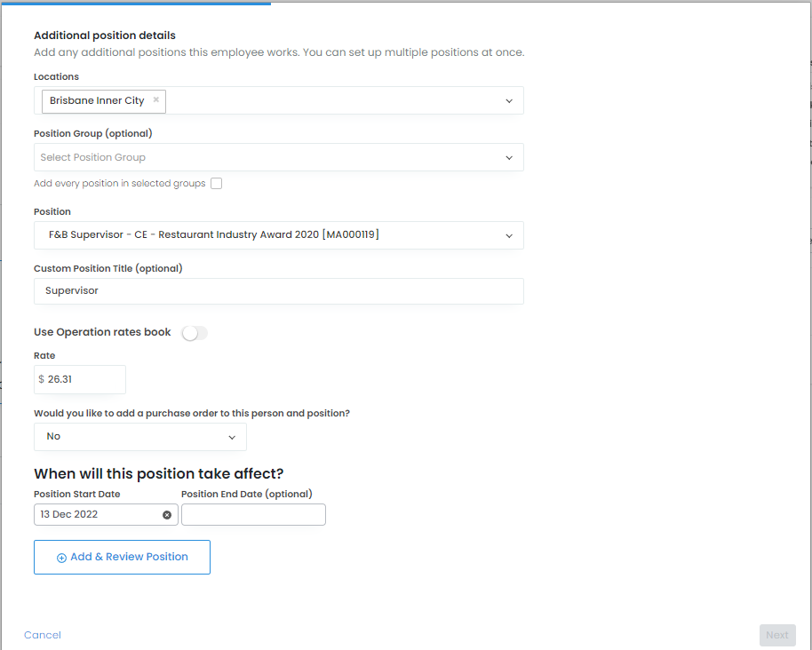This screenshot has height=650, width=812.
Task: Tick the Add every position checkbox
Action: coord(217,184)
